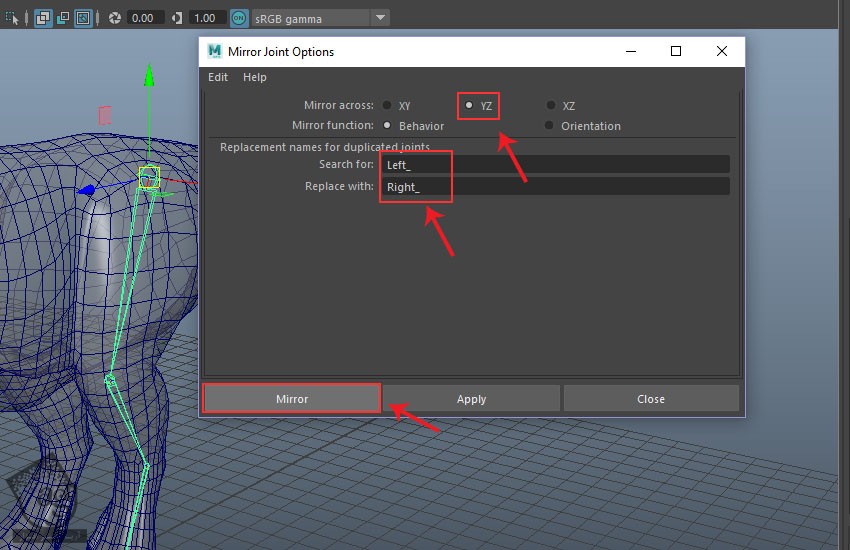Toggle the color management ON button
The image size is (850, 550).
239,18
